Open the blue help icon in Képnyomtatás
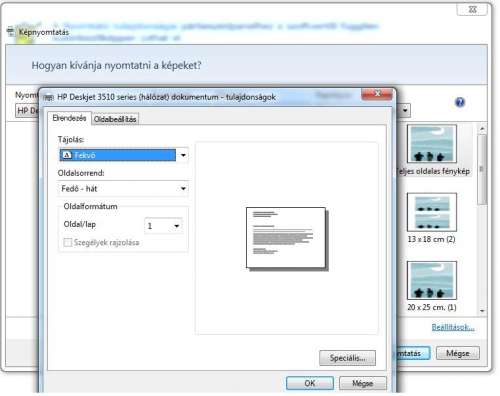This screenshot has width=500, height=396. 460,102
